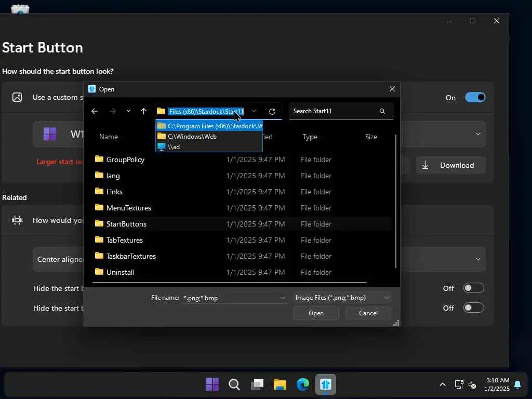
Task: Open recent locations chevron beside forward arrow
Action: [x=128, y=111]
